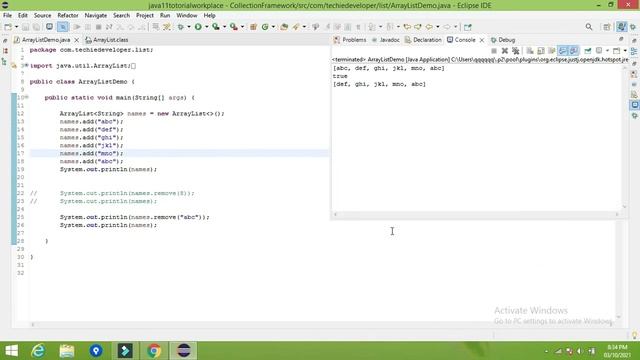This screenshot has width=640, height=360.
Task: Switch to the Debug perspective icon
Action: pyautogui.click(x=633, y=27)
